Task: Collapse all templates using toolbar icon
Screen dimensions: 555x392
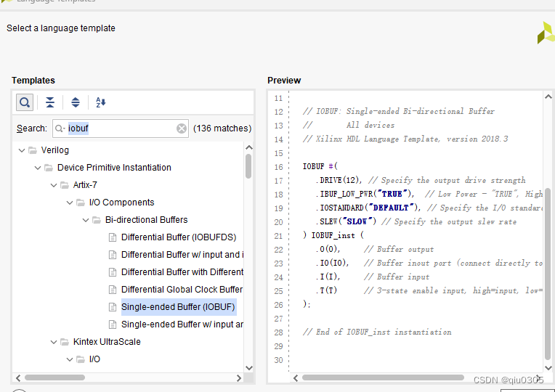Action: point(50,102)
